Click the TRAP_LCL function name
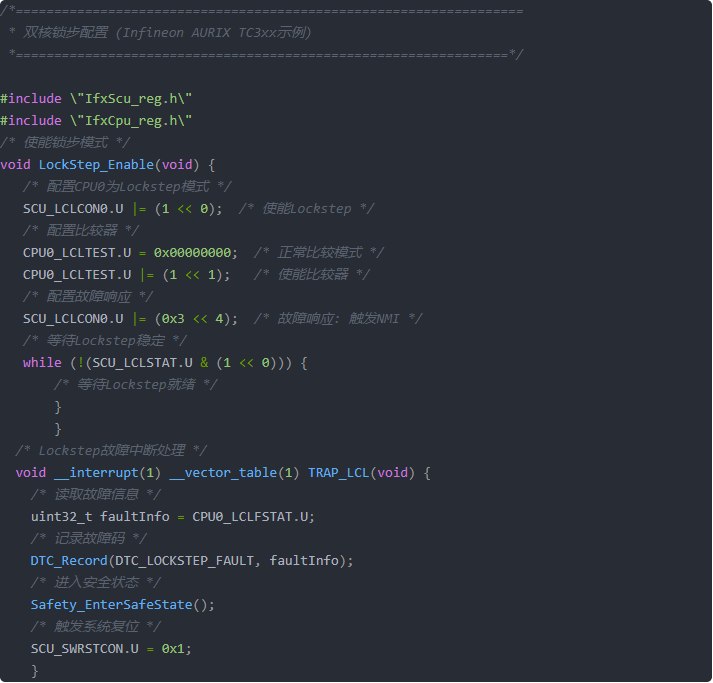713x683 pixels. point(339,473)
